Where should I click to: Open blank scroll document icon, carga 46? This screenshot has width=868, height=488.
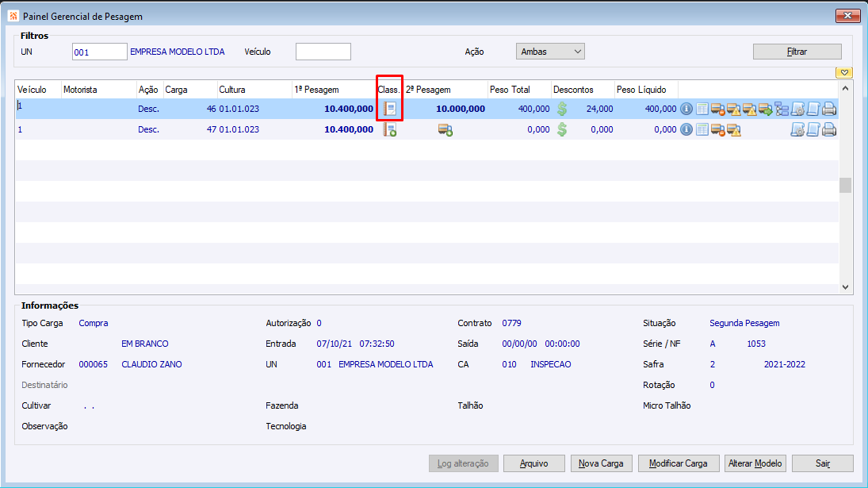813,110
